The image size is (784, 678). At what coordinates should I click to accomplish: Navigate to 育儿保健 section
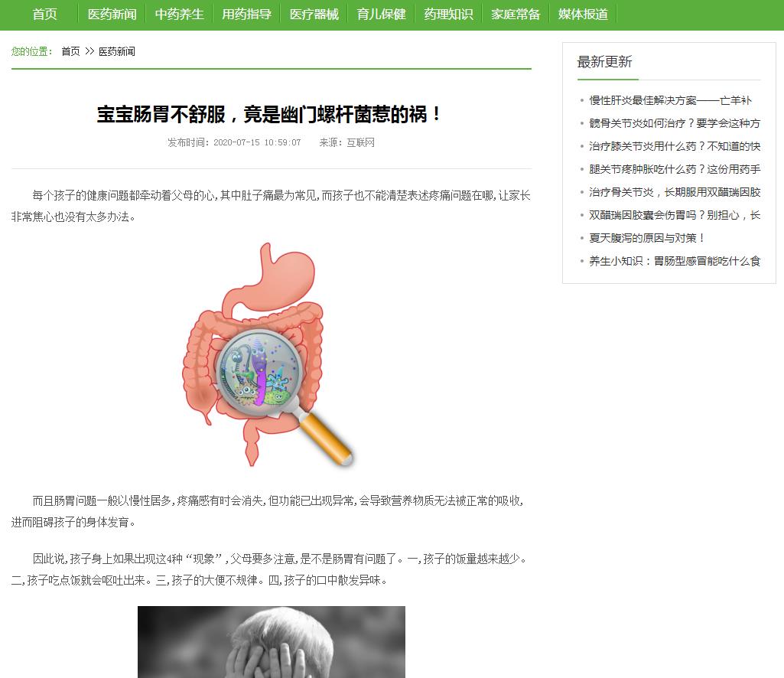[x=381, y=14]
